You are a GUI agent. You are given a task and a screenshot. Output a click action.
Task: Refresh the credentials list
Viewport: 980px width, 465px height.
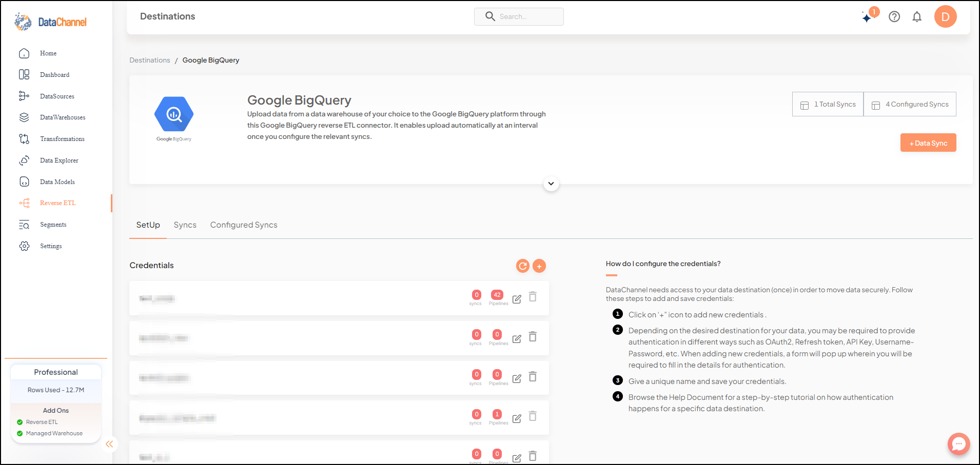pyautogui.click(x=522, y=266)
